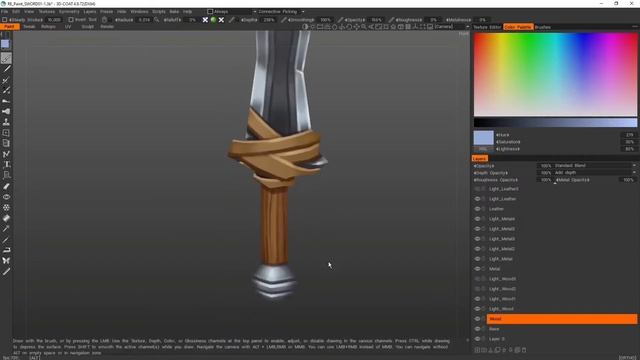Toggle the Always checkbox in the menu bar
Viewport: 640px width, 360px height.
click(210, 12)
